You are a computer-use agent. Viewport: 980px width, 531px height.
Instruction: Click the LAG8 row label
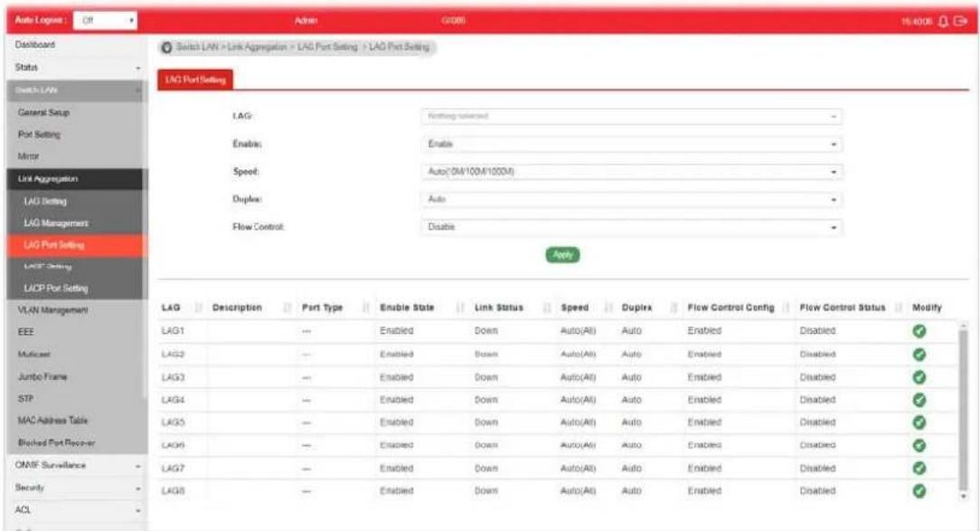(173, 491)
